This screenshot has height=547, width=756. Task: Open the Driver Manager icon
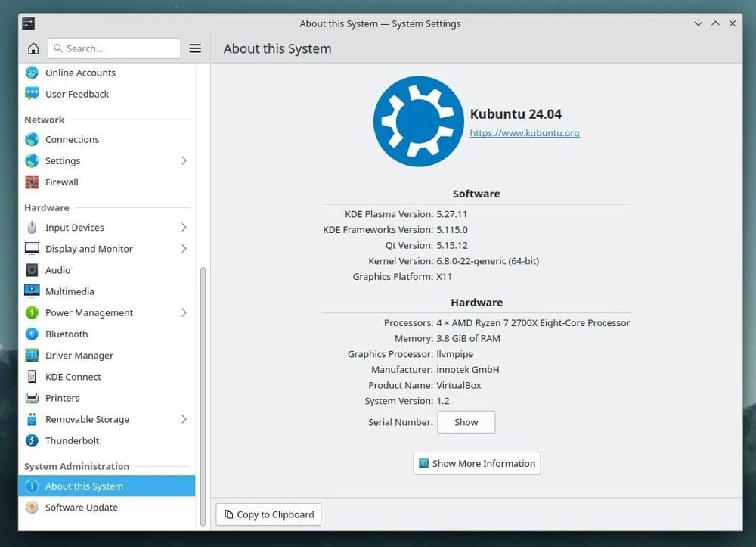coord(31,355)
